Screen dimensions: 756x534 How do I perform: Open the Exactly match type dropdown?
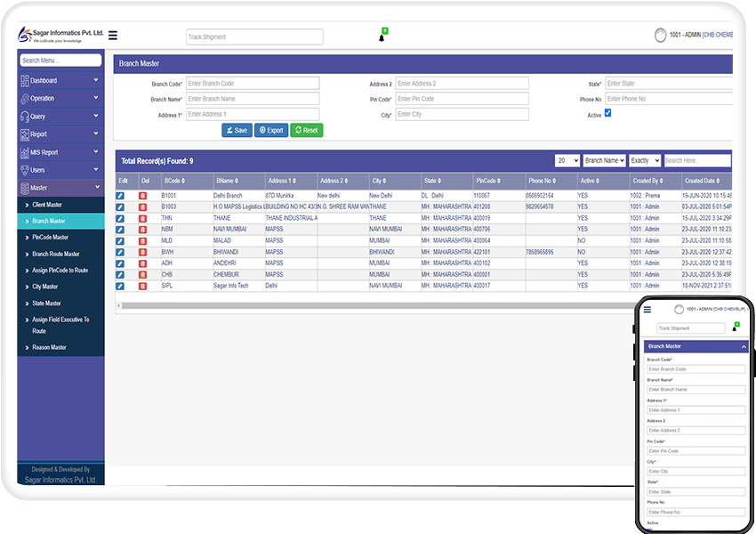tap(645, 160)
